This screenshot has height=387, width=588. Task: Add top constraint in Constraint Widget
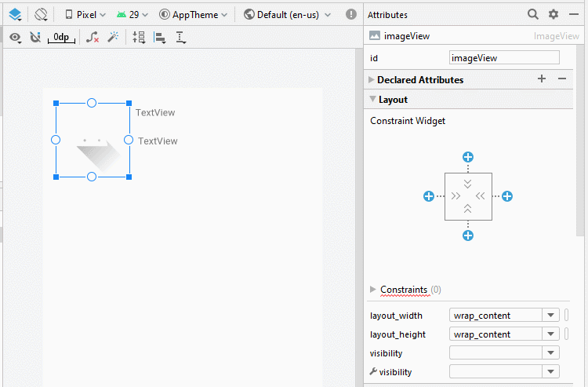468,157
